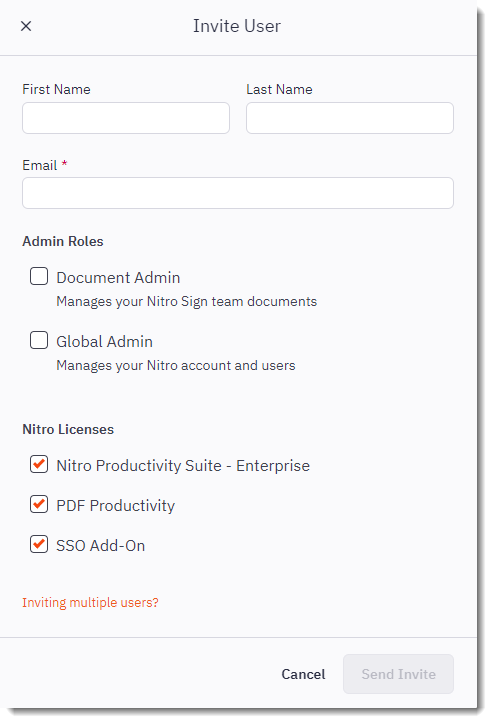
Task: Click the SSO Add-On label text
Action: [101, 545]
